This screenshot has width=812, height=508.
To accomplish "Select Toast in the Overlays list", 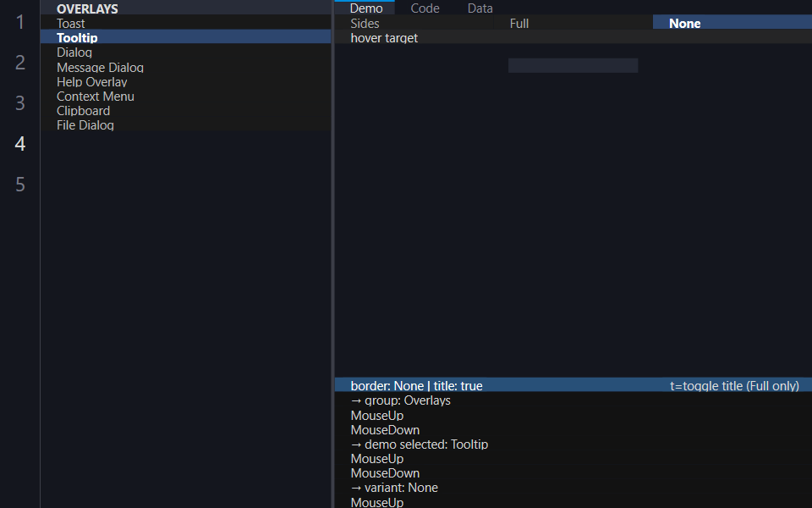I will [x=185, y=24].
